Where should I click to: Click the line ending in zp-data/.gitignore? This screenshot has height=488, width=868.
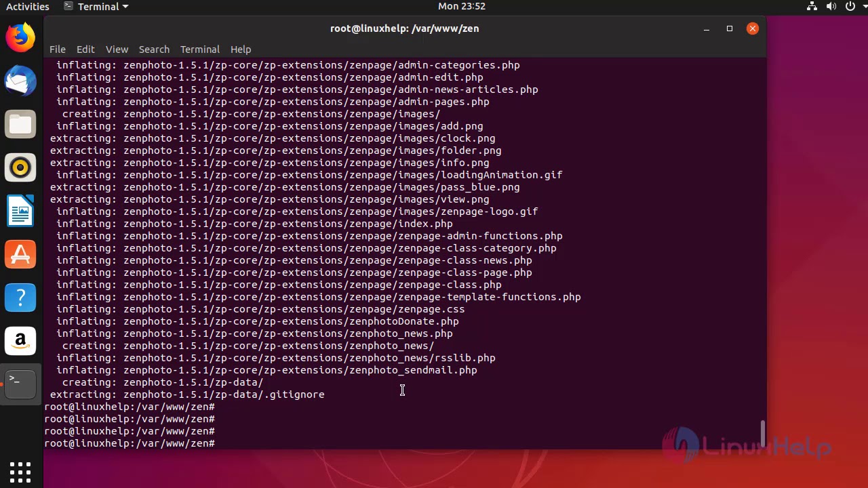(187, 394)
